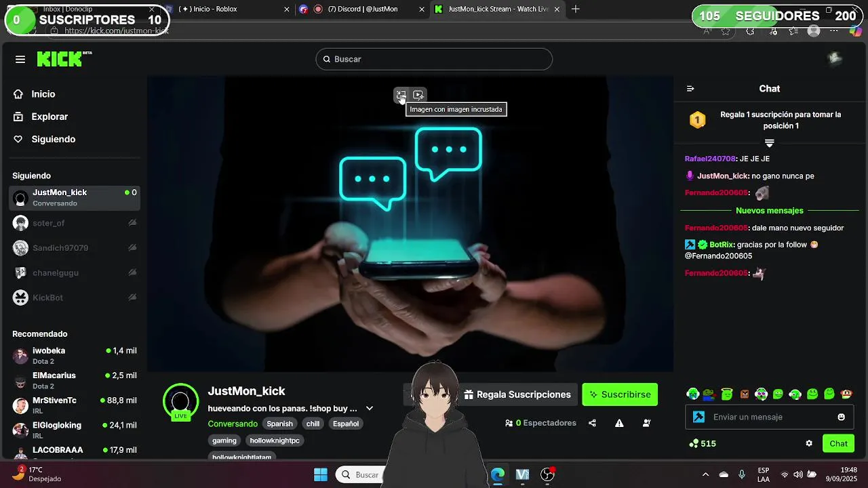Click the picture-in-picture icon on video
The width and height of the screenshot is (868, 488).
click(x=401, y=95)
